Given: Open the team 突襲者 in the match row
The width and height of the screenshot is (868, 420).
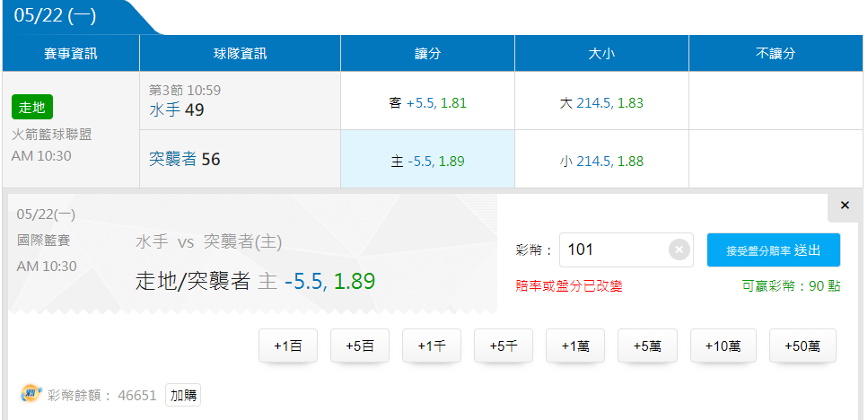Looking at the screenshot, I should click(172, 160).
